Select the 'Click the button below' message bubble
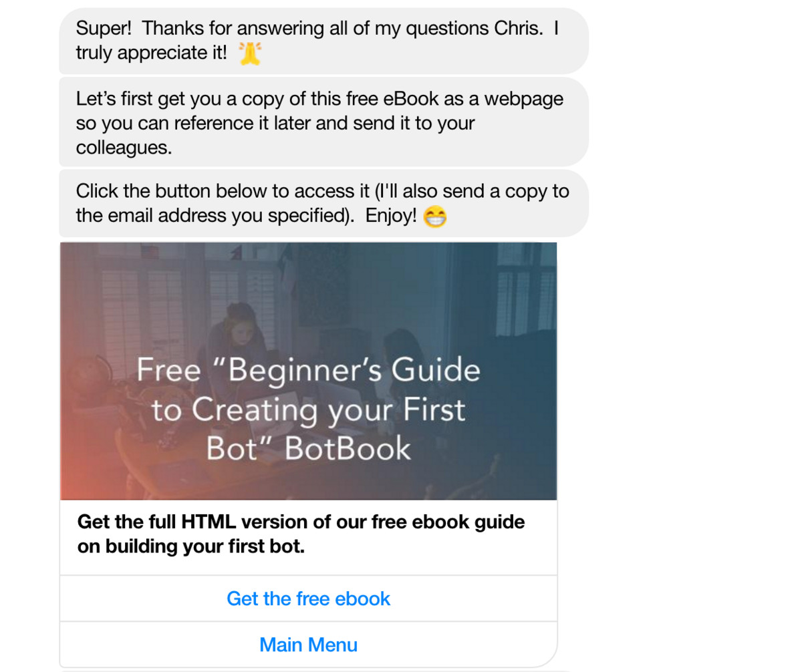 (323, 204)
